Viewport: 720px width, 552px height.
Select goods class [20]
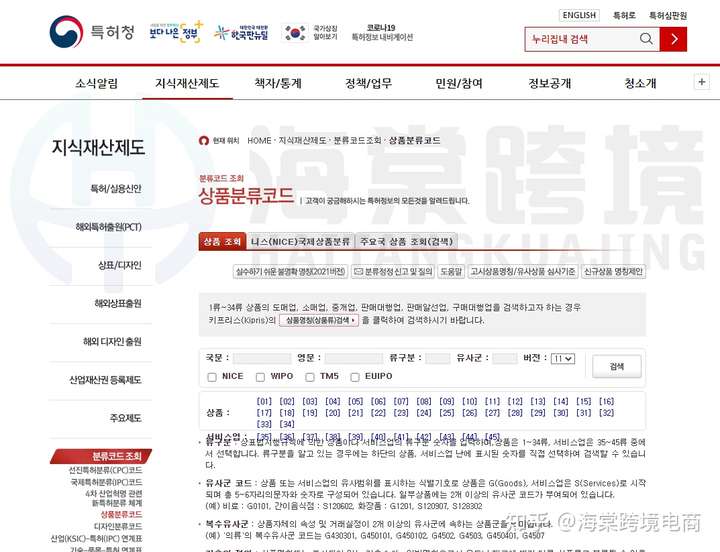[x=332, y=413]
